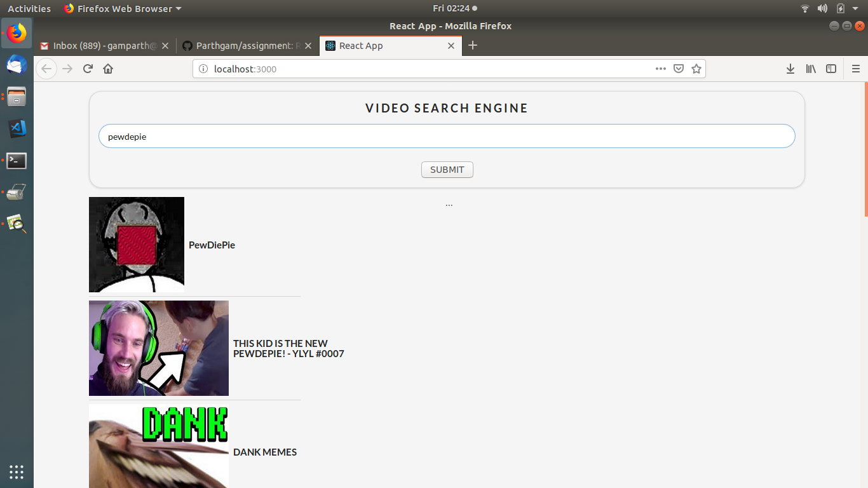Open Thunderbird mail from the dock

click(17, 65)
